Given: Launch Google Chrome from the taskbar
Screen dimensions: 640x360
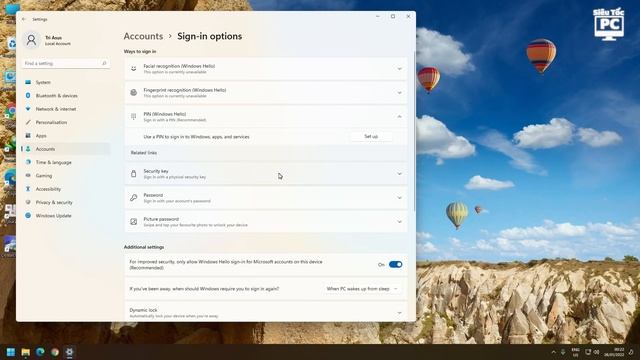Looking at the screenshot, I should tap(55, 352).
